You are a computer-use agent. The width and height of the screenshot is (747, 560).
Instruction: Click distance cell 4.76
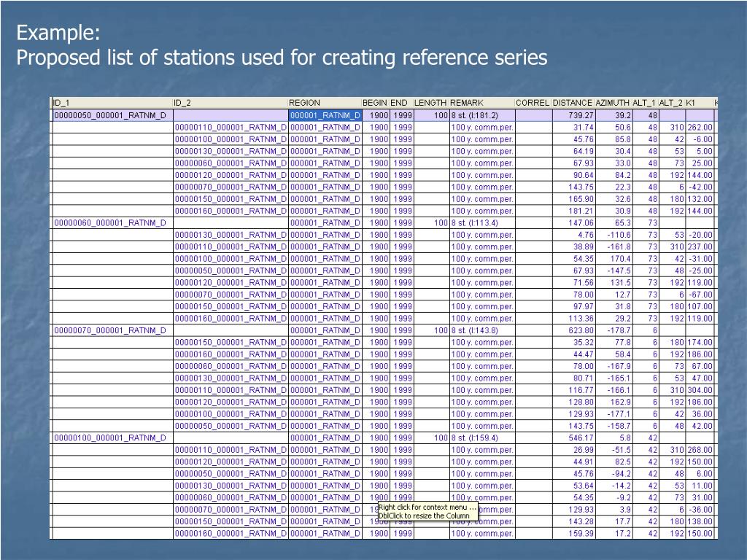point(573,235)
